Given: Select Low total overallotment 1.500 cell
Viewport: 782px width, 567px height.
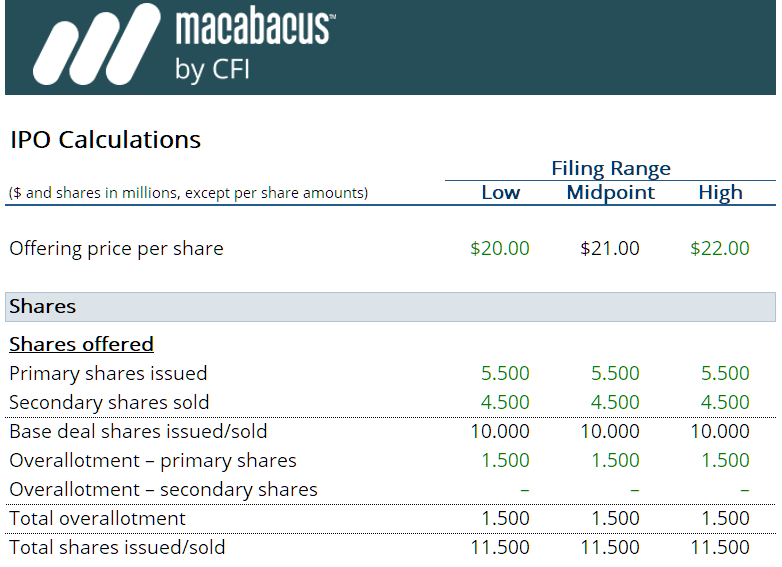Looking at the screenshot, I should click(505, 519).
